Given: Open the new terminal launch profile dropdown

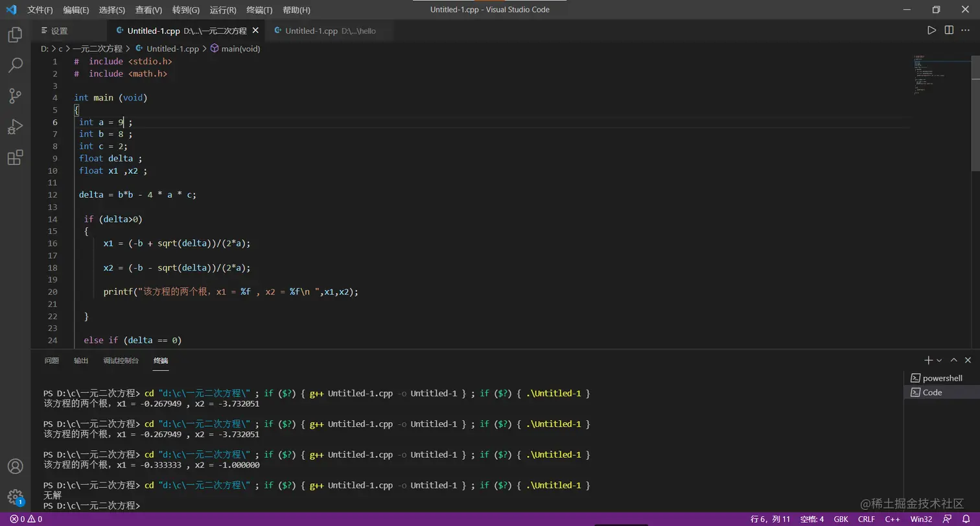Looking at the screenshot, I should pyautogui.click(x=939, y=361).
